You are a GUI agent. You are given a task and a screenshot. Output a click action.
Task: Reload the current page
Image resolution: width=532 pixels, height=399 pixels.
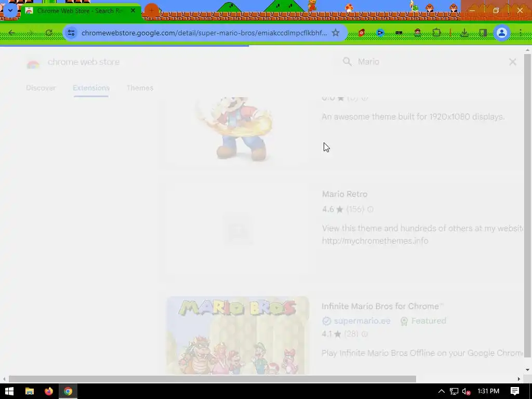tap(49, 33)
